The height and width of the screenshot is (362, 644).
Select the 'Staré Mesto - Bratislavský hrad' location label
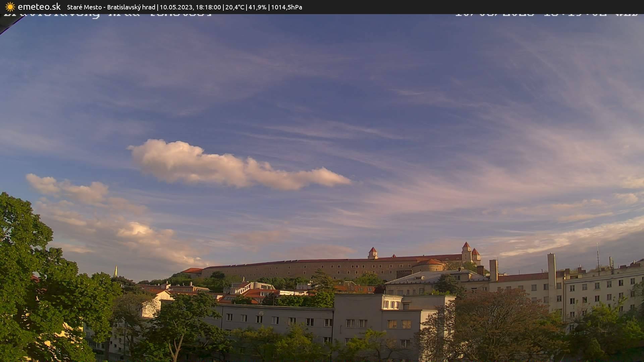click(x=111, y=7)
